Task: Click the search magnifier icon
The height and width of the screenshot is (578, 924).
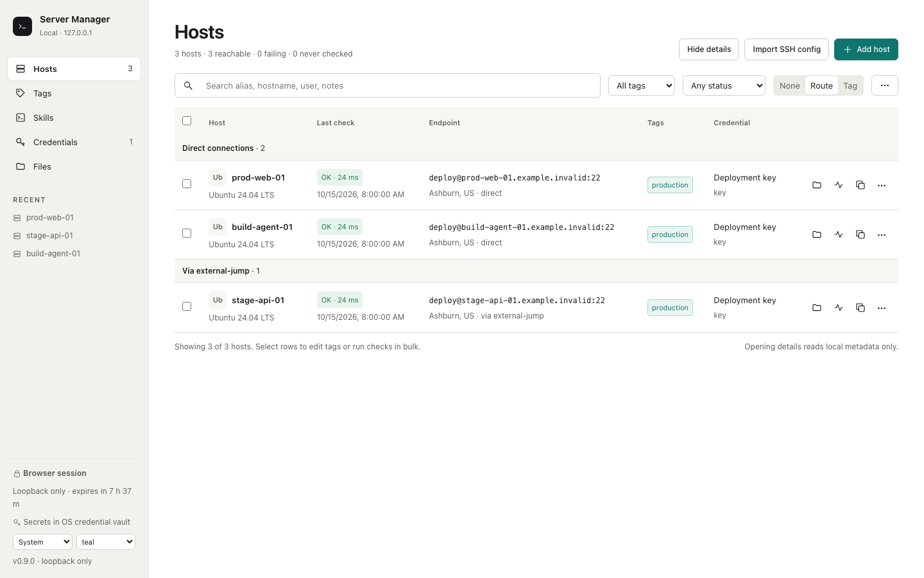Action: pos(188,85)
